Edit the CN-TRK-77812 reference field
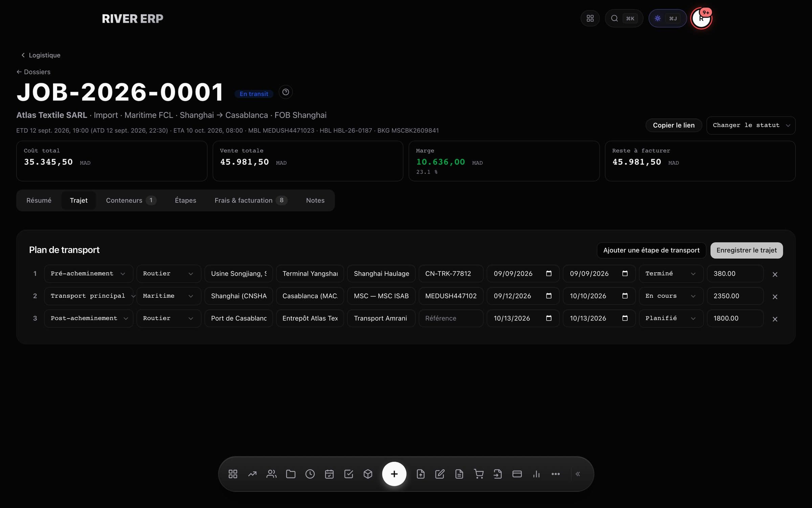 451,274
